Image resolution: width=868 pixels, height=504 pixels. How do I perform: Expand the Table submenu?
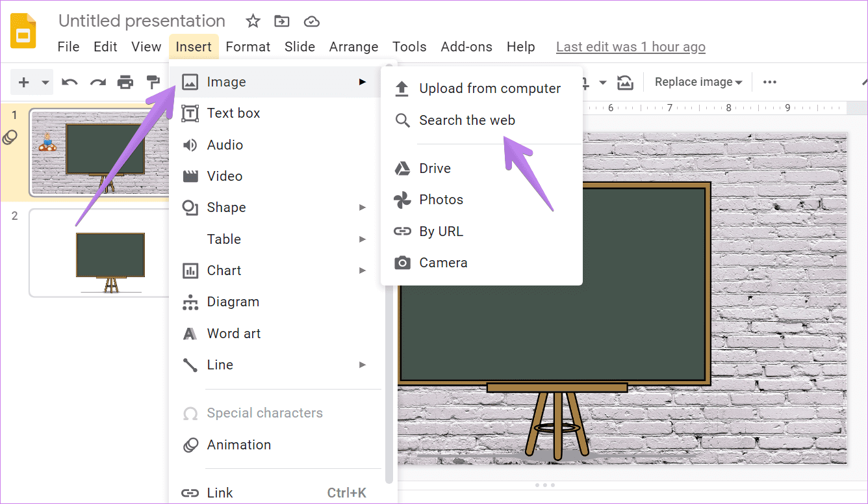click(x=275, y=239)
